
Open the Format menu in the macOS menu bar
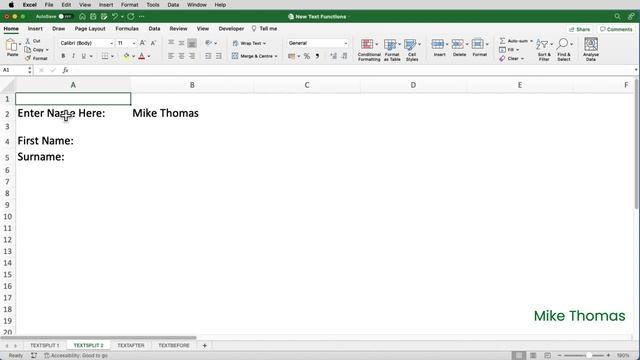click(129, 5)
